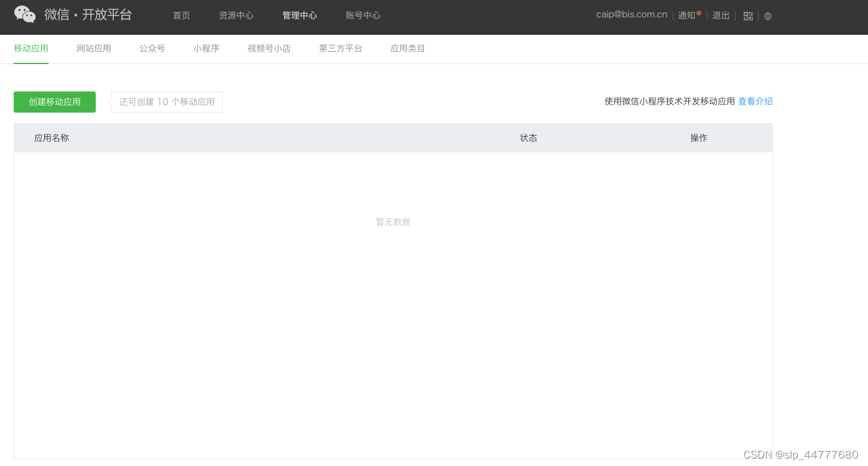Open the 查看介绍 link
Viewport: 868px width, 466px height.
(755, 101)
